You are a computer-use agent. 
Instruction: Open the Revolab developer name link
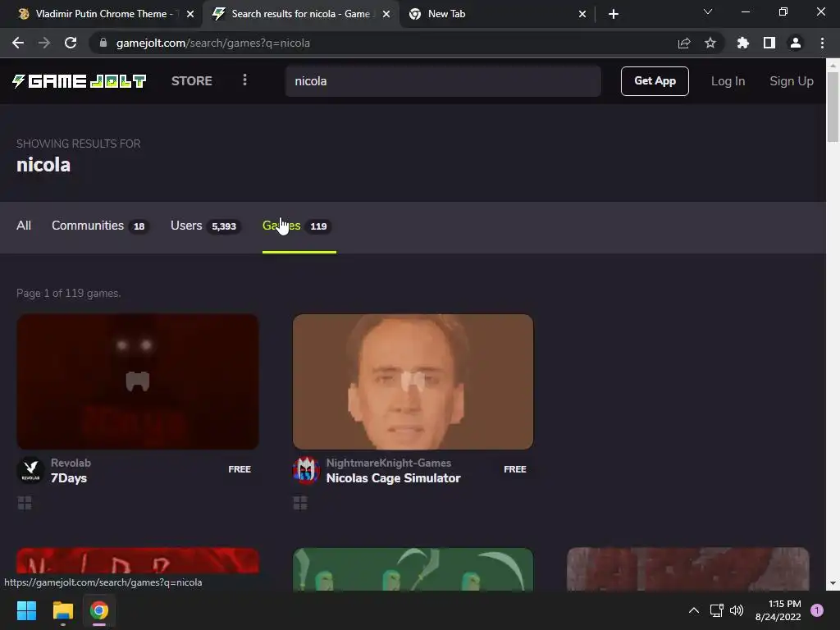(x=71, y=463)
